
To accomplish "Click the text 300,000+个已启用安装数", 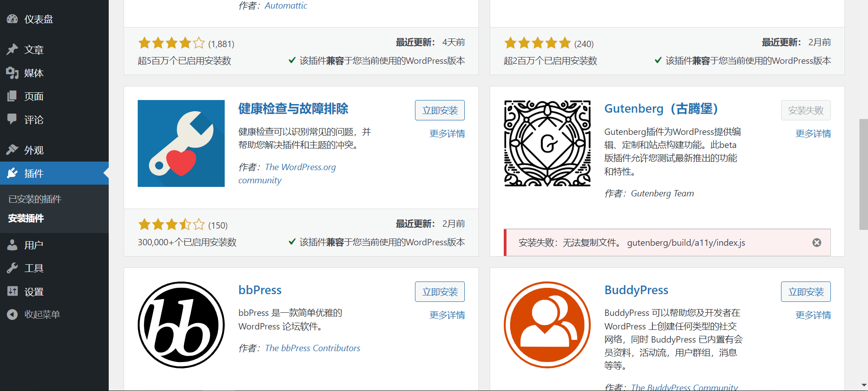I will 187,242.
